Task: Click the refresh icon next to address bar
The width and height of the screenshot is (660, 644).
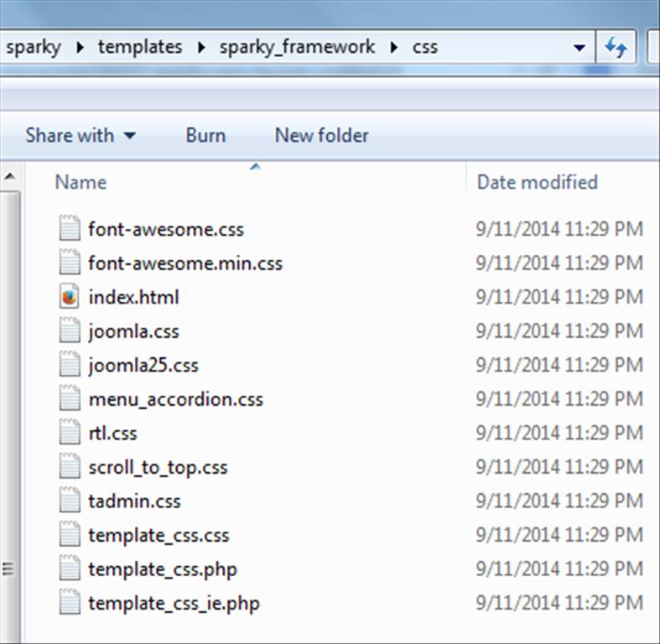Action: pyautogui.click(x=616, y=47)
